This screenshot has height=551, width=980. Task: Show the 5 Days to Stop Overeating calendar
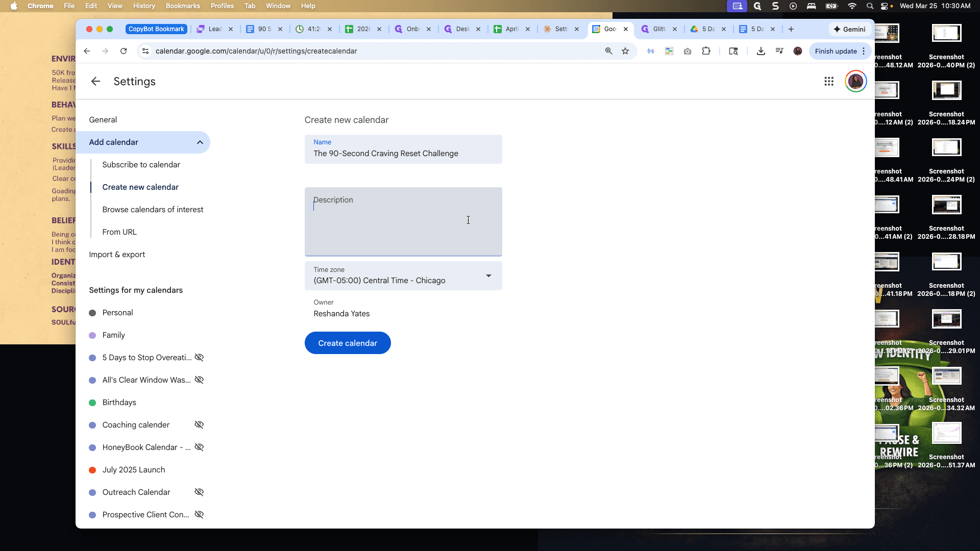tap(199, 358)
